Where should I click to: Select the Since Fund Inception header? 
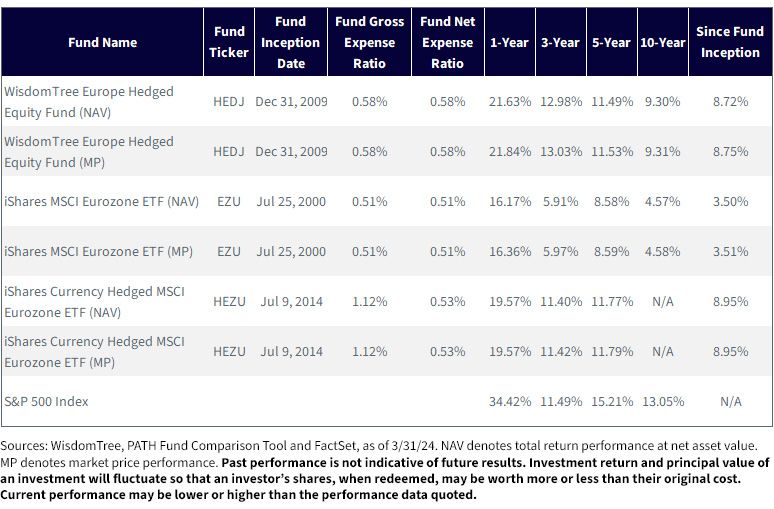730,42
